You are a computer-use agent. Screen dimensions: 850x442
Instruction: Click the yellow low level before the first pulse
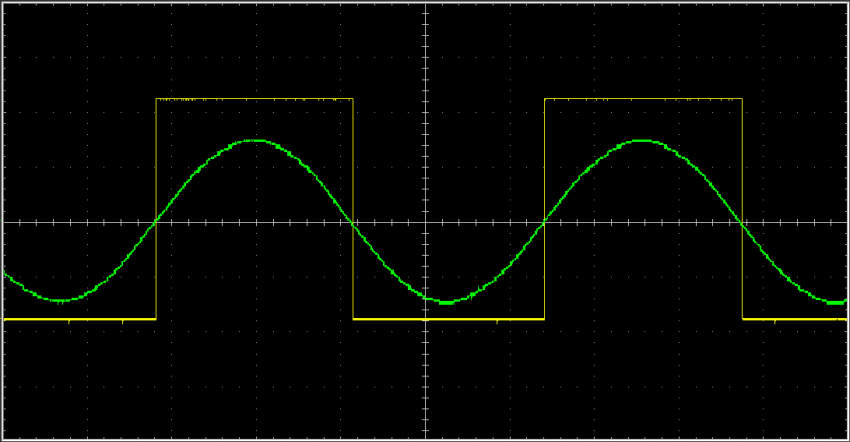point(80,319)
